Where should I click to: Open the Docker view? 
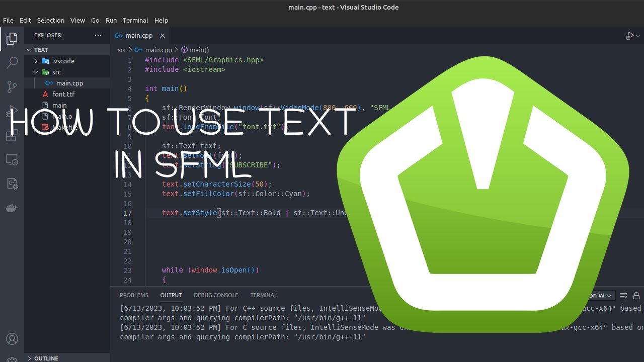pos(12,208)
